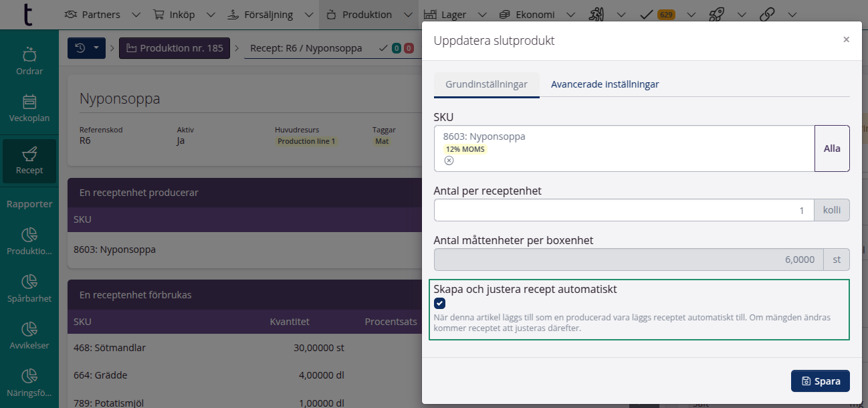This screenshot has width=868, height=408.
Task: Remove the selected SKU 8603 Nyponsoppa
Action: [x=449, y=161]
